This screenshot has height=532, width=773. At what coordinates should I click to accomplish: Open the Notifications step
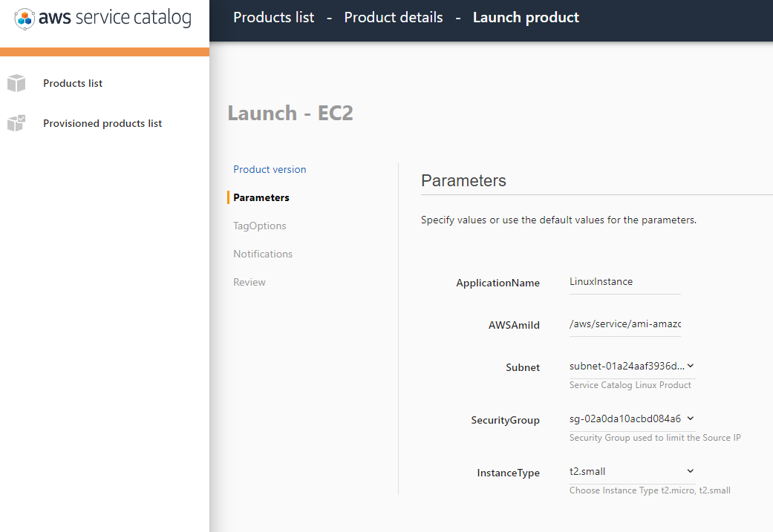[x=263, y=254]
